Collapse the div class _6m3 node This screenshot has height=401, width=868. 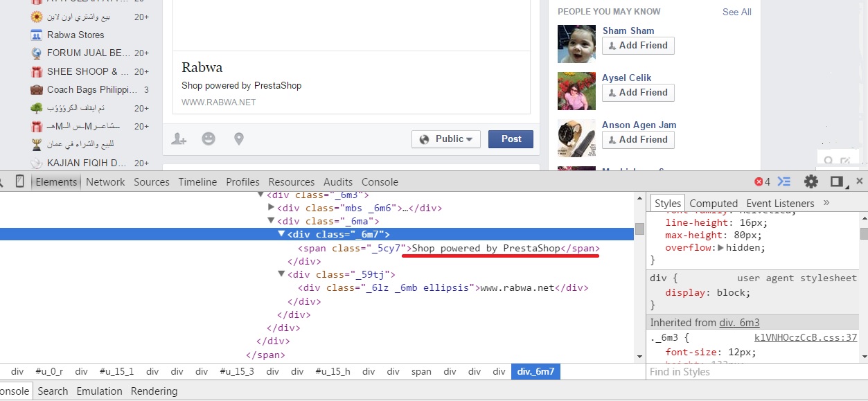(x=260, y=195)
